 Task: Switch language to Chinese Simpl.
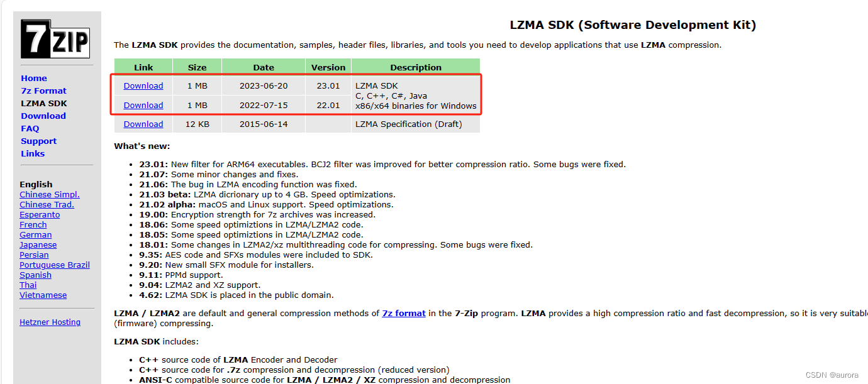[x=50, y=194]
